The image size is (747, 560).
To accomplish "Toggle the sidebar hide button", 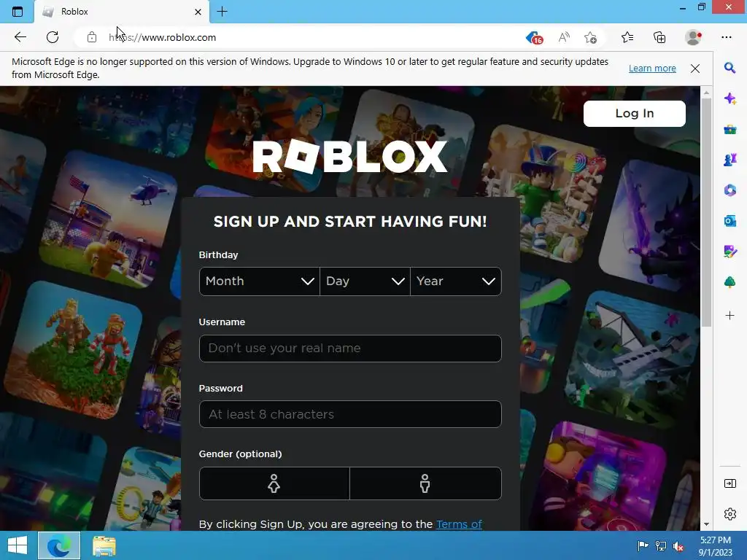I will click(x=729, y=483).
